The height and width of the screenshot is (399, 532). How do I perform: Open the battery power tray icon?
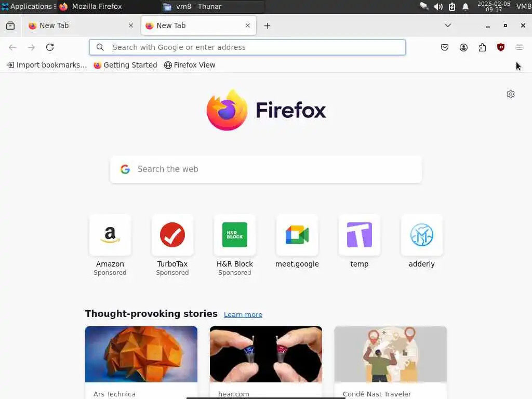[x=452, y=7]
